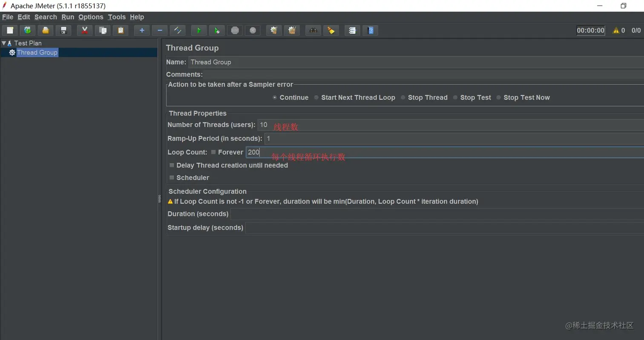Image resolution: width=644 pixels, height=340 pixels.
Task: Select the Stop Test Now radio button
Action: [499, 98]
